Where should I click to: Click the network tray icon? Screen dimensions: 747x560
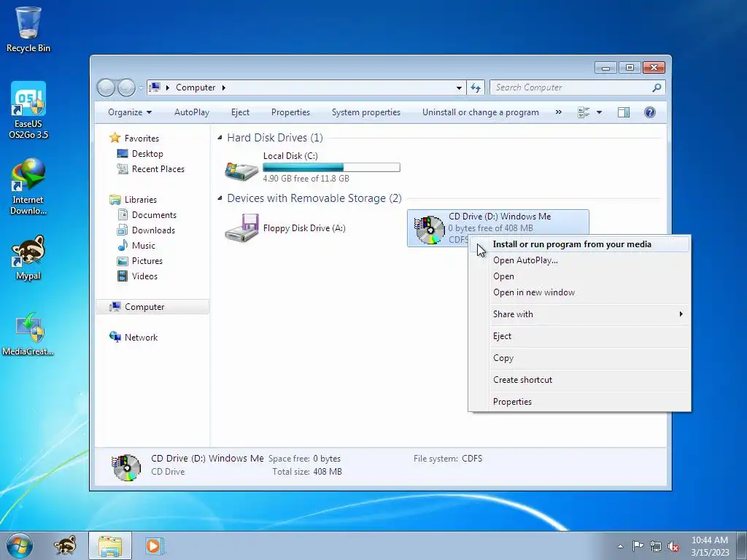pyautogui.click(x=656, y=546)
